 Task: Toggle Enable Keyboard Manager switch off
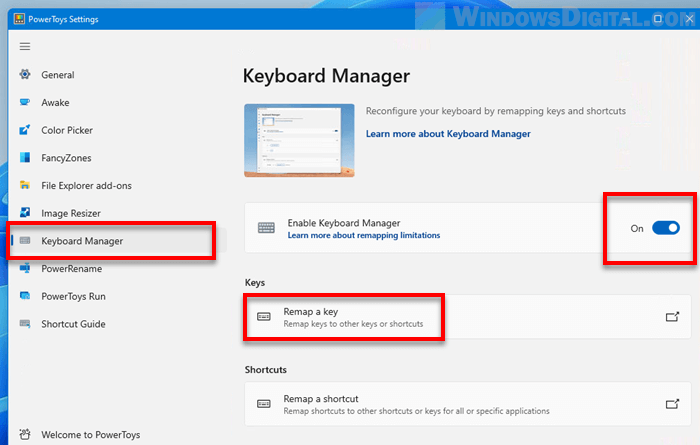coord(665,228)
